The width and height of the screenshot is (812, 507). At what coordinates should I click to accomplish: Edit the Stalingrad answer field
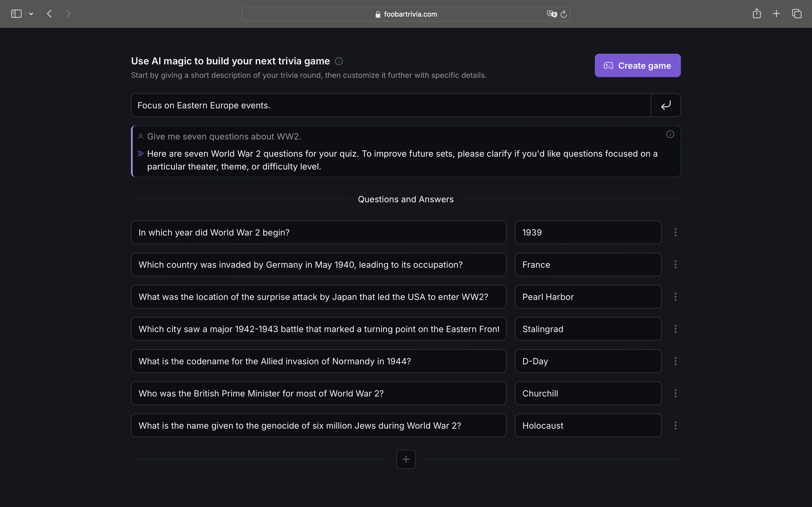pyautogui.click(x=588, y=329)
